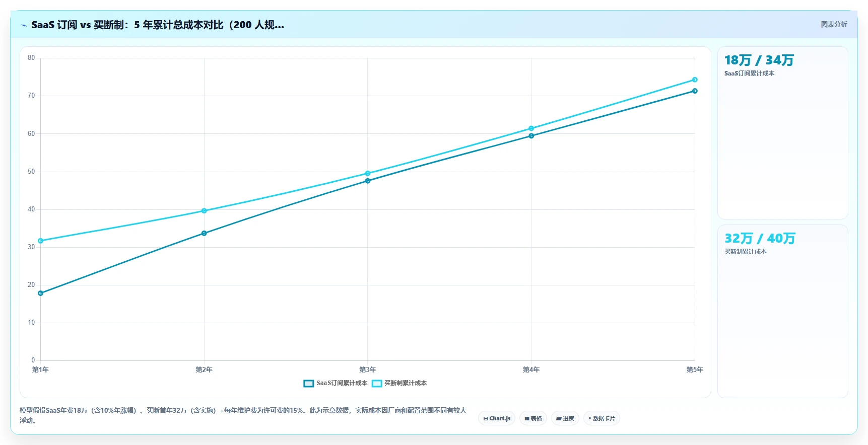Select 买断制 data point at 第4年
Screen dimensions: 868x445
point(531,128)
